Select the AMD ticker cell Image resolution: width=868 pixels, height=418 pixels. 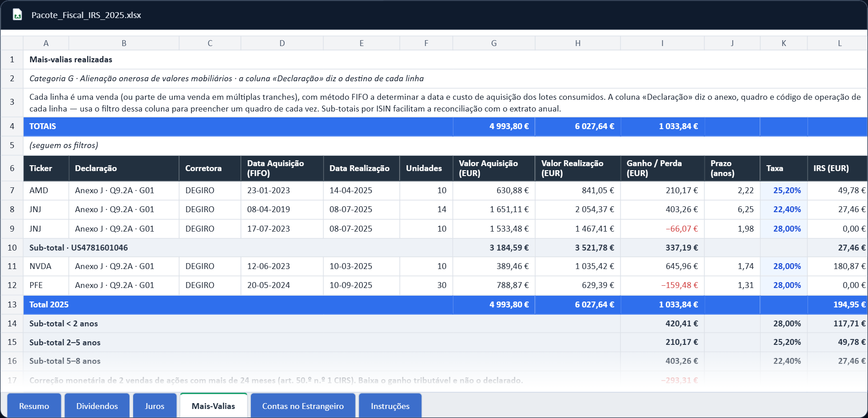coord(46,190)
